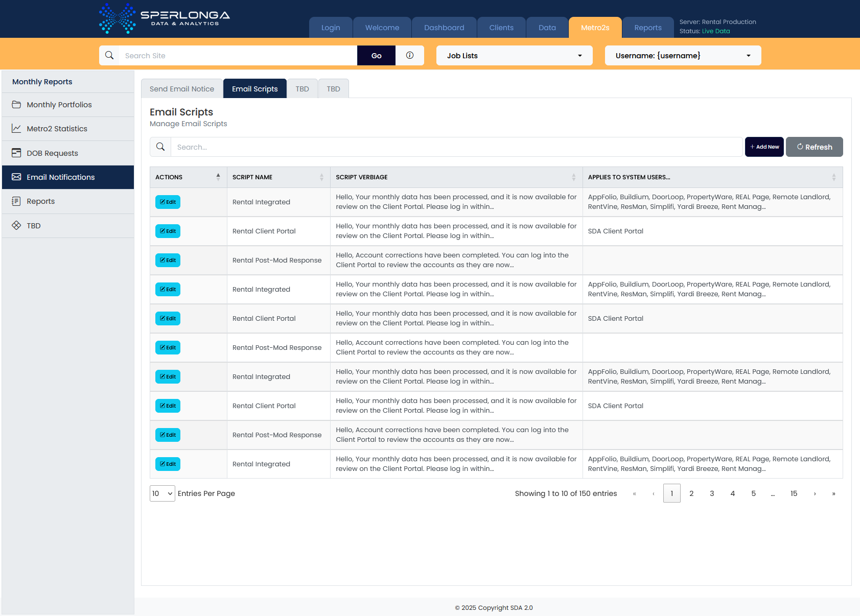Open the Entries Per Page selector
860x616 pixels.
point(162,493)
